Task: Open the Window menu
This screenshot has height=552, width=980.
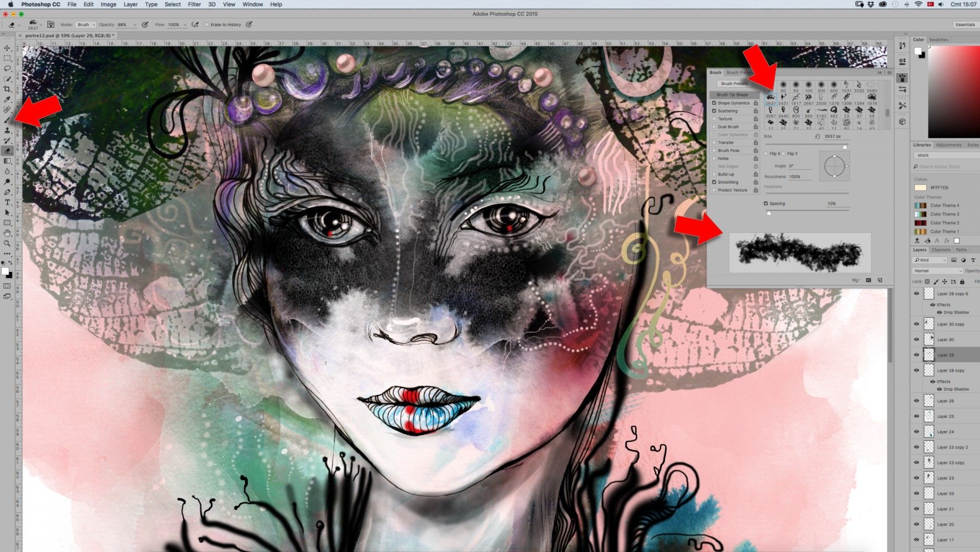Action: click(253, 4)
